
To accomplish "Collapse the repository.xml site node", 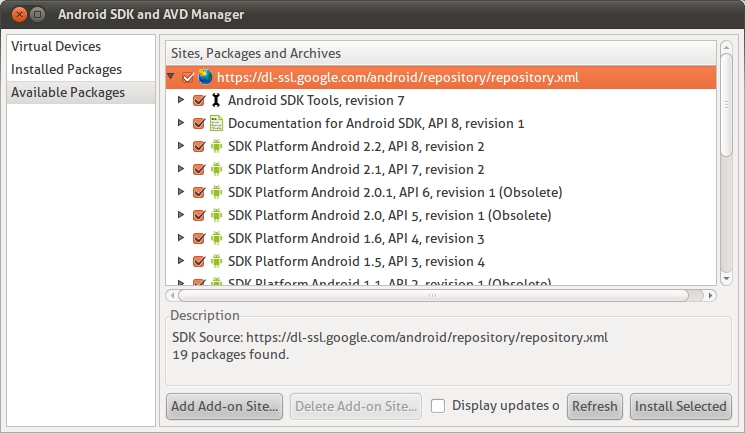I will click(x=171, y=76).
